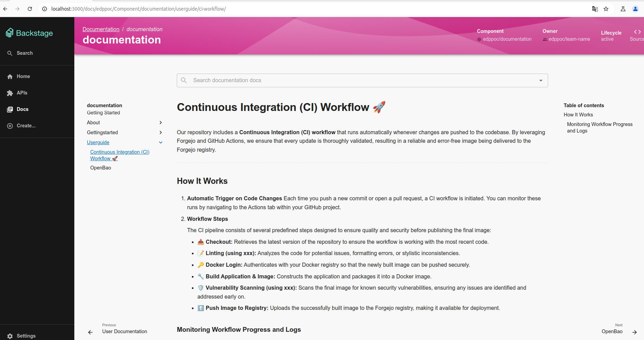Open Chrome labs flask icon

[x=623, y=9]
